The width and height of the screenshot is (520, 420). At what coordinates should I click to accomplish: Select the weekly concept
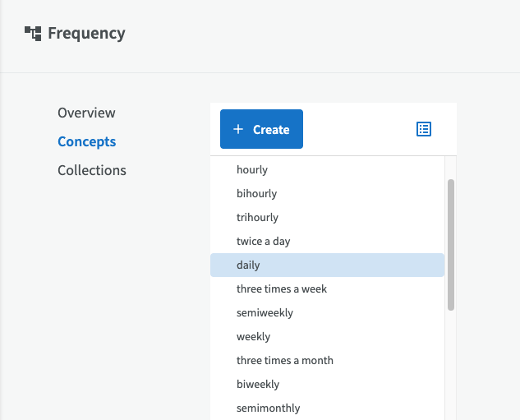[327, 337]
